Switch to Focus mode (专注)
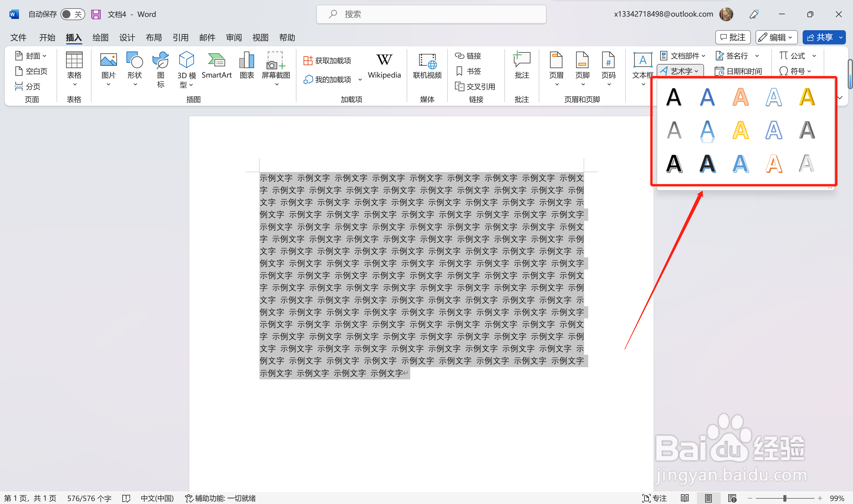Screen dimensions: 853x504 [655, 498]
